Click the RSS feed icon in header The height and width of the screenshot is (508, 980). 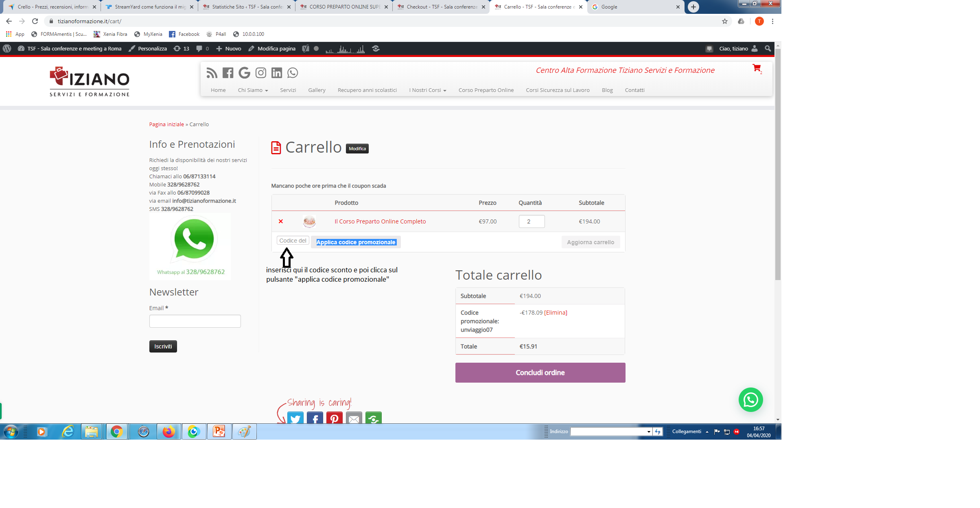tap(212, 73)
